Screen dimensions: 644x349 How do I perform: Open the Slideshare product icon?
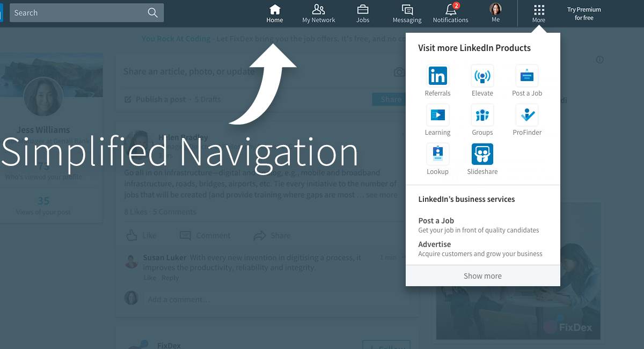(482, 159)
